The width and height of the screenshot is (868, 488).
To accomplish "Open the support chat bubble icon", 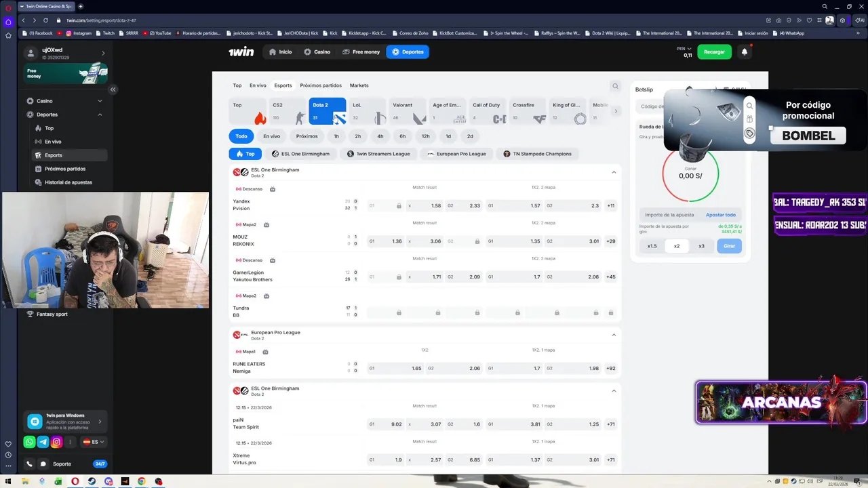I will point(43,464).
